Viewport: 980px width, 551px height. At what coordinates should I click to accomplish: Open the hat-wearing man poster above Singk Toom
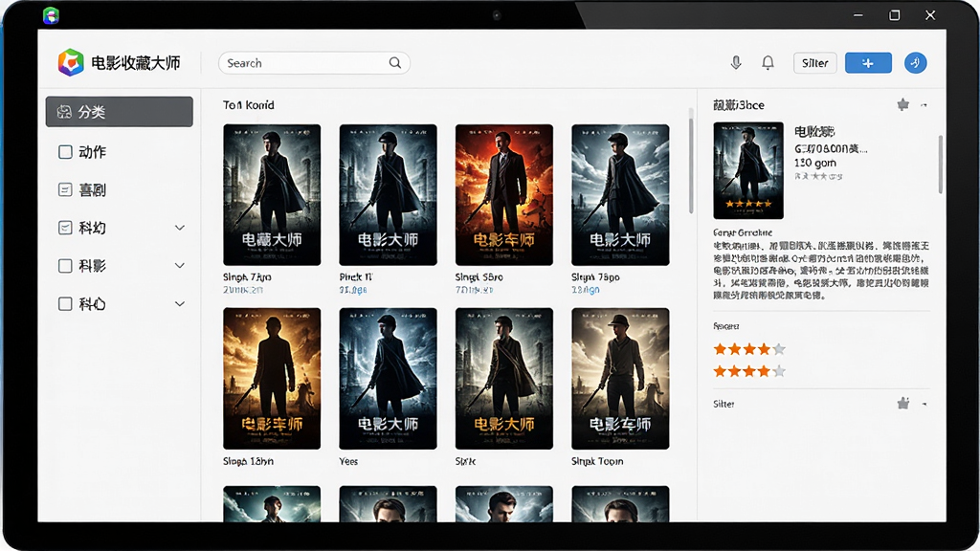[x=620, y=379]
